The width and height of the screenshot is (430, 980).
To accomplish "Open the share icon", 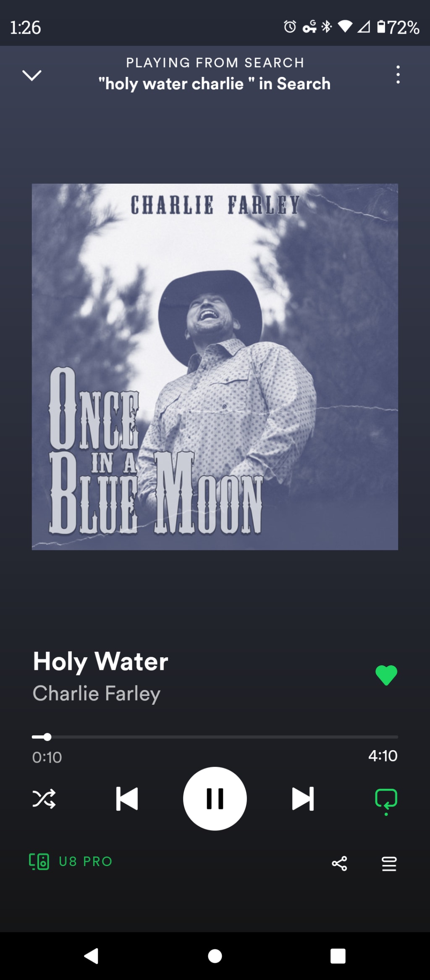I will pyautogui.click(x=339, y=864).
